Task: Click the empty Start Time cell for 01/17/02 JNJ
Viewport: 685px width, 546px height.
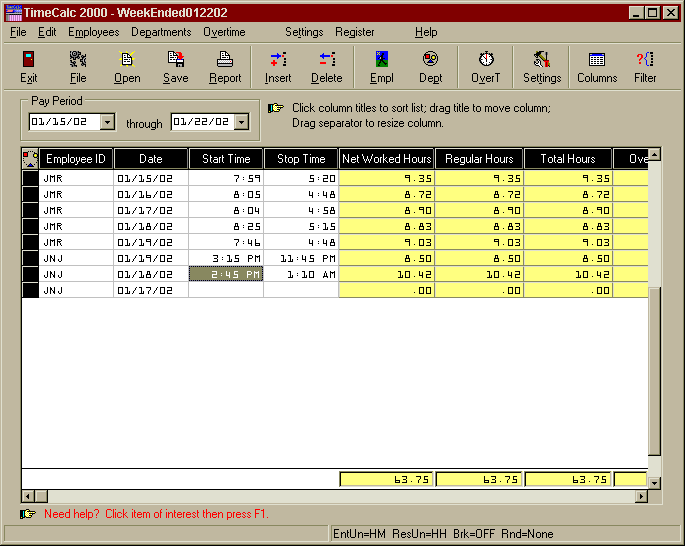Action: [x=226, y=290]
